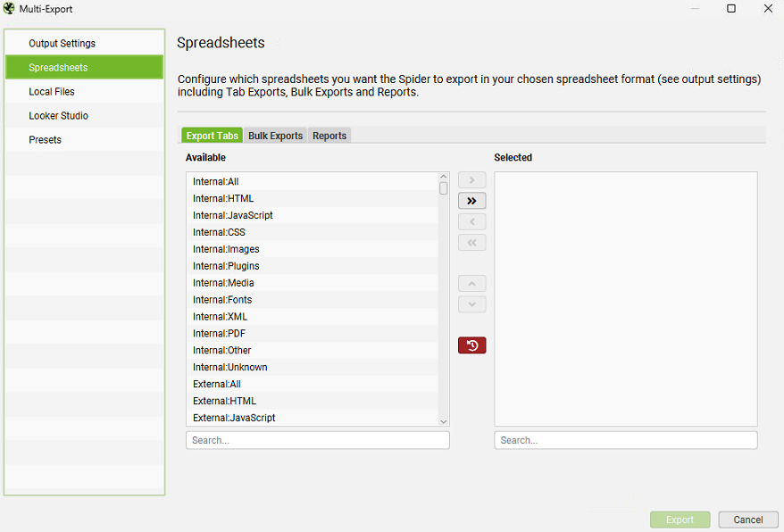Click the single left arrow remove button

coord(471,221)
